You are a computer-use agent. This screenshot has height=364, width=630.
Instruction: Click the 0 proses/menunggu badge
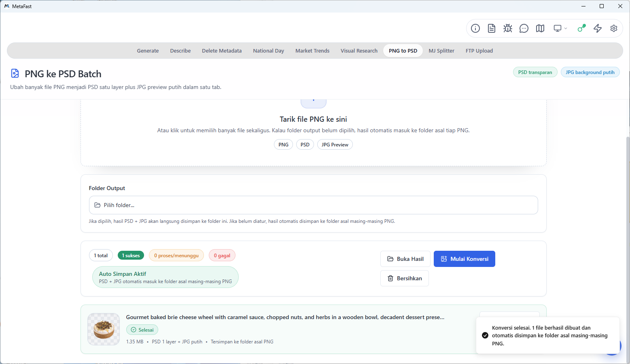point(176,255)
